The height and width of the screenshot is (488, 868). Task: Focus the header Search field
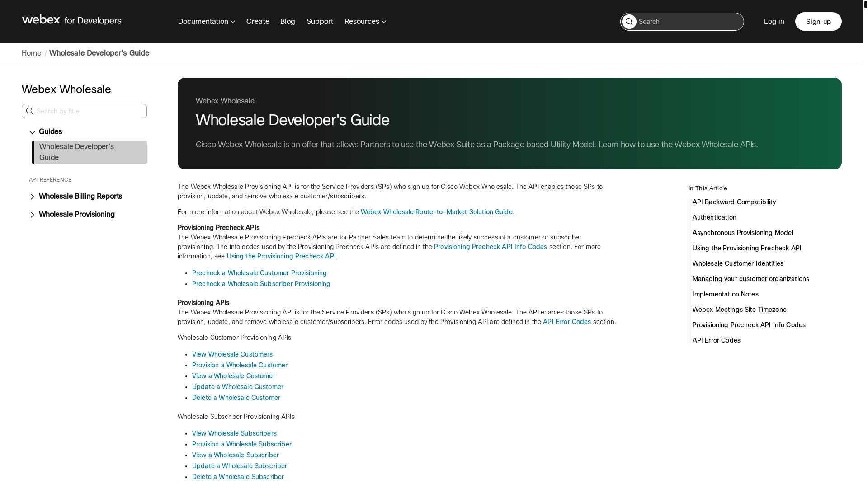pos(682,22)
